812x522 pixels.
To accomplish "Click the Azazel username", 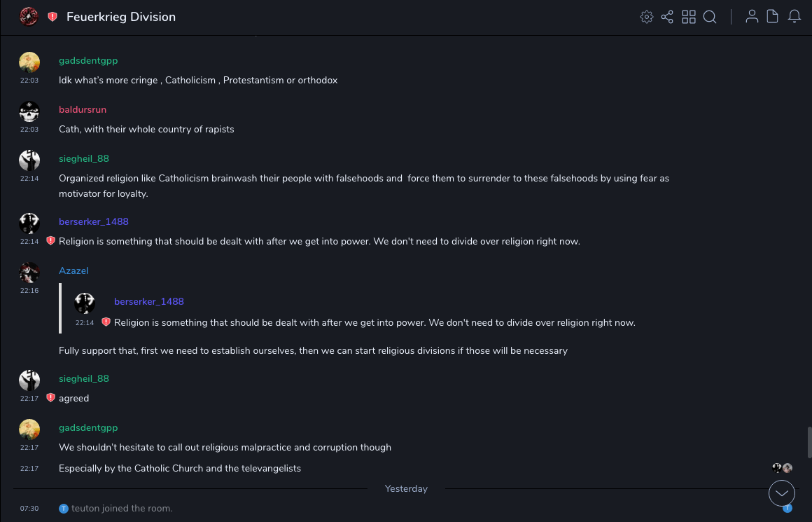I will pos(73,270).
